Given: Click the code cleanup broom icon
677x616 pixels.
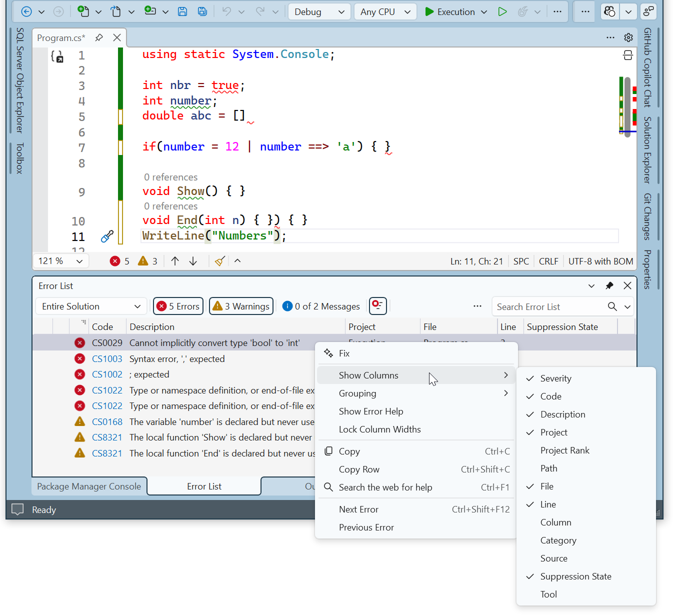Looking at the screenshot, I should click(220, 261).
